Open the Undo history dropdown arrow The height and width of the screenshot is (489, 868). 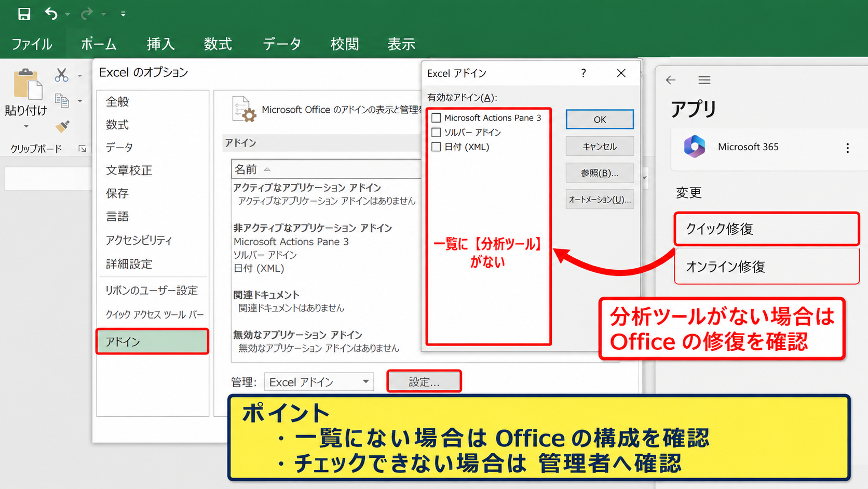click(x=67, y=15)
